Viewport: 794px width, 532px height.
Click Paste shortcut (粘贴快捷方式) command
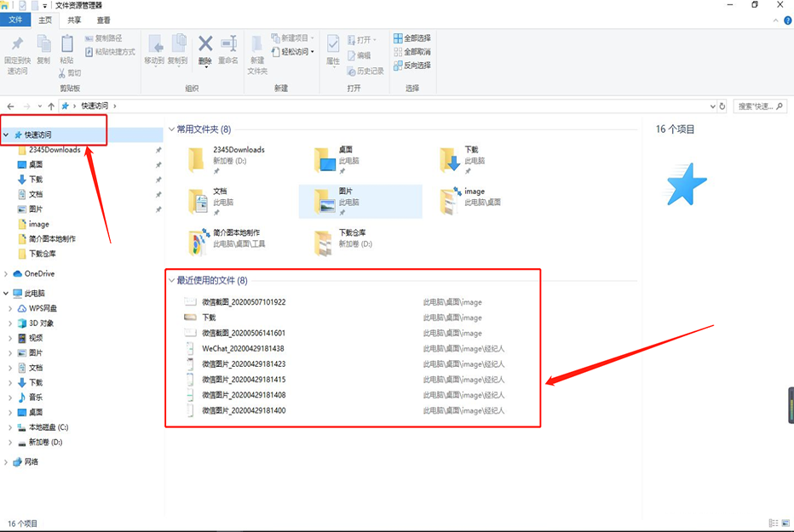point(110,52)
